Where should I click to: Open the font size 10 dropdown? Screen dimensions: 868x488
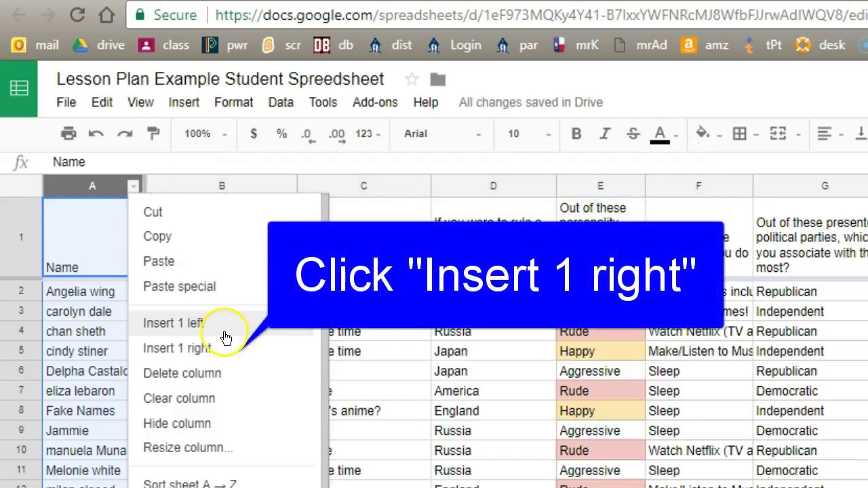pyautogui.click(x=529, y=134)
